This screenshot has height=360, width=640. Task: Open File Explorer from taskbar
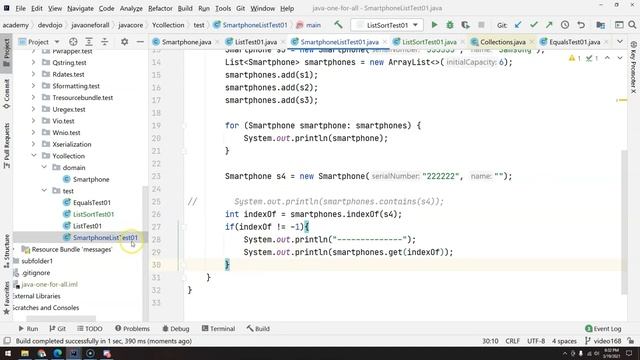[25, 353]
